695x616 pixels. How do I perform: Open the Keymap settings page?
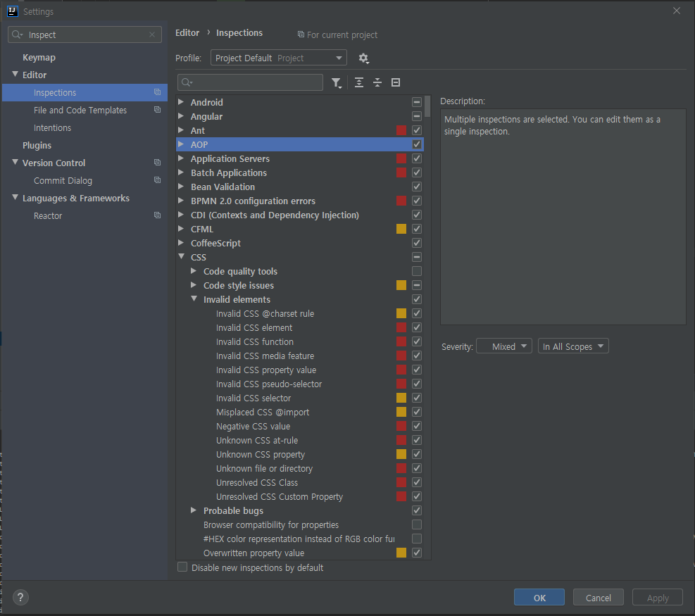(x=39, y=58)
